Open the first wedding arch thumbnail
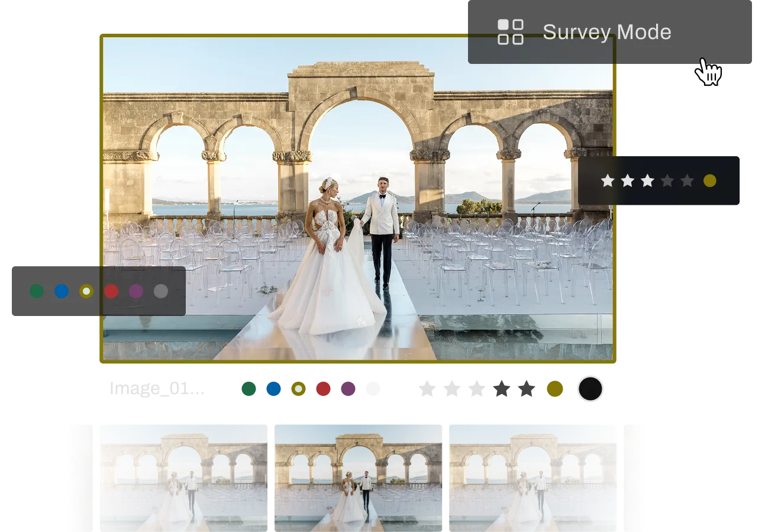The width and height of the screenshot is (765, 532). tap(185, 476)
